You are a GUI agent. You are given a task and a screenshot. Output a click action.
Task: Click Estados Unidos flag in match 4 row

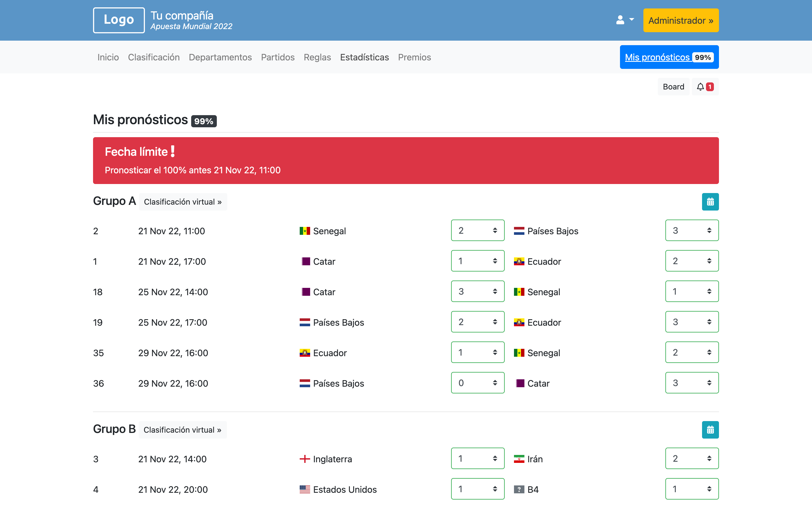[x=305, y=490]
